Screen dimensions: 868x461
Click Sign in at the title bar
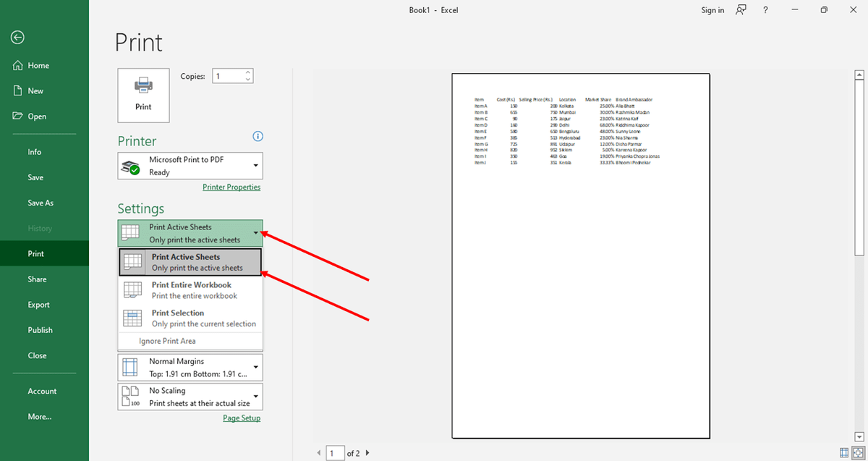(712, 10)
